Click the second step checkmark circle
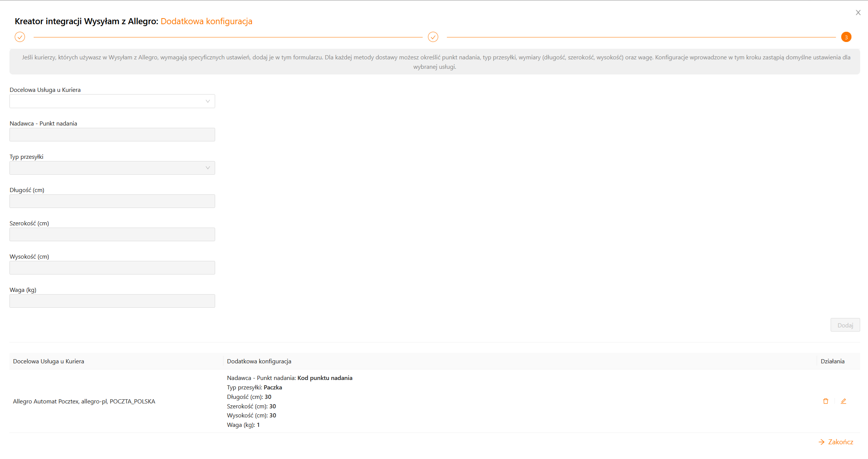The height and width of the screenshot is (459, 868). pos(433,37)
